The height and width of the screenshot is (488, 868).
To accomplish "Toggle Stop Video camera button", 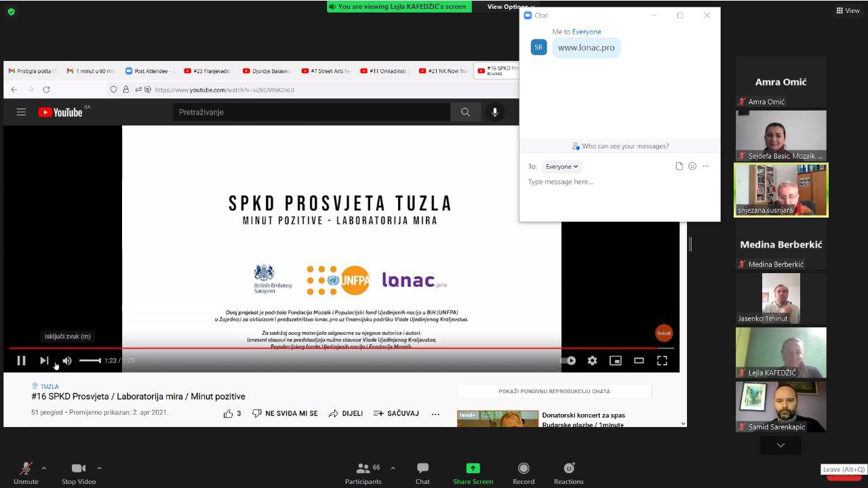I will (79, 468).
